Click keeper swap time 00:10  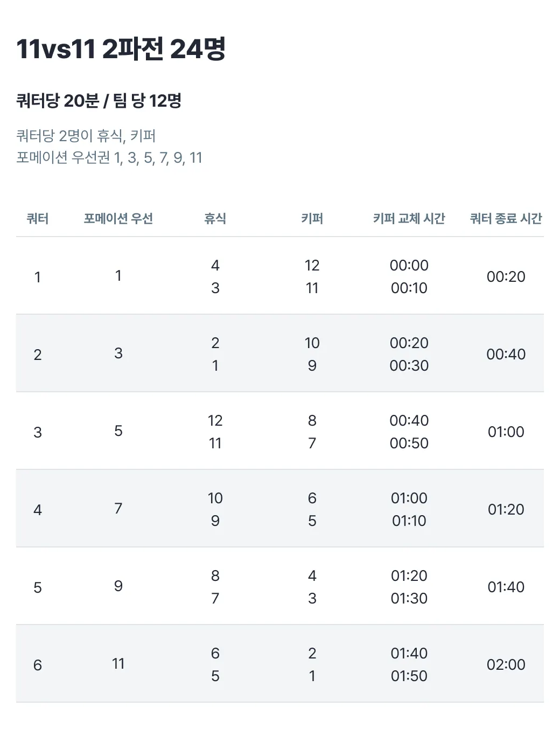click(x=409, y=288)
